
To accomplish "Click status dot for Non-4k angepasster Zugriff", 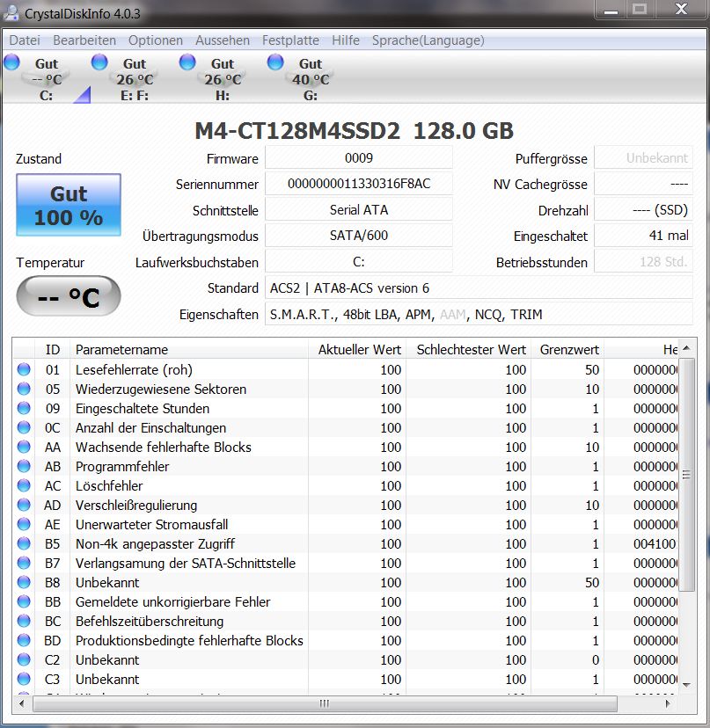I will tap(24, 543).
